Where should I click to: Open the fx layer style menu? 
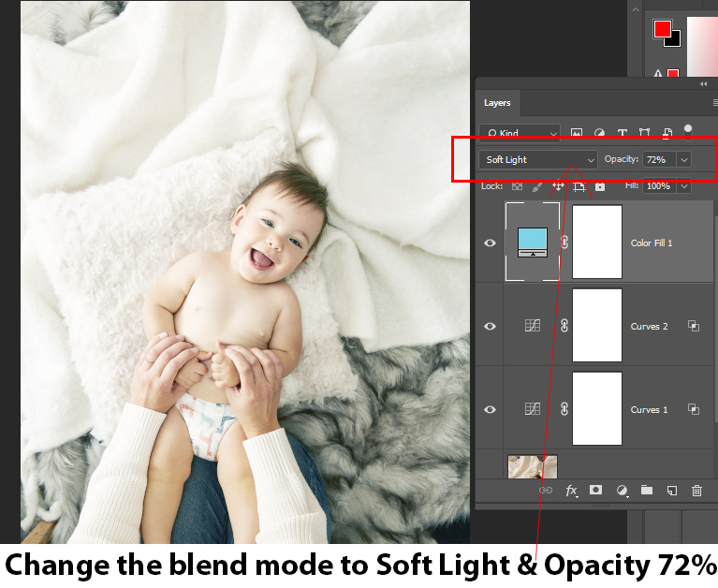571,491
